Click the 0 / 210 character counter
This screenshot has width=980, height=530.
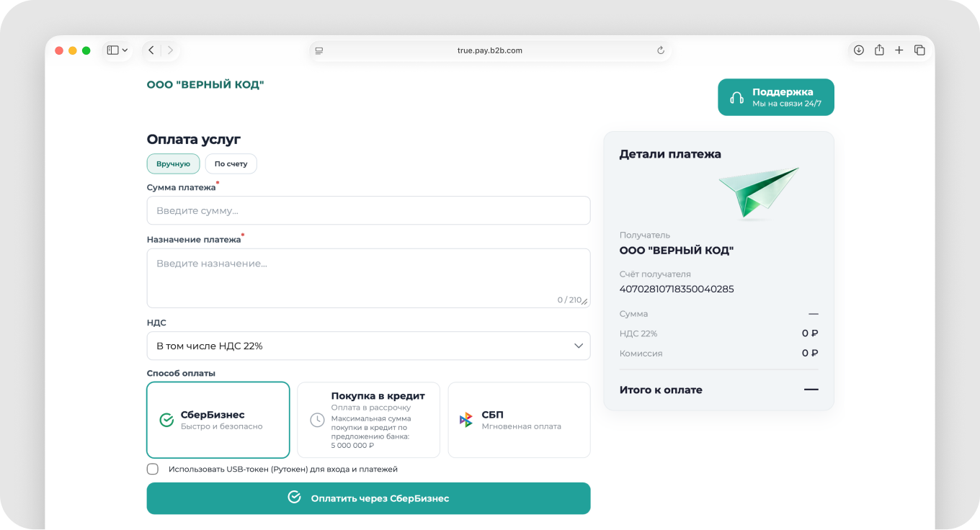[x=569, y=300]
